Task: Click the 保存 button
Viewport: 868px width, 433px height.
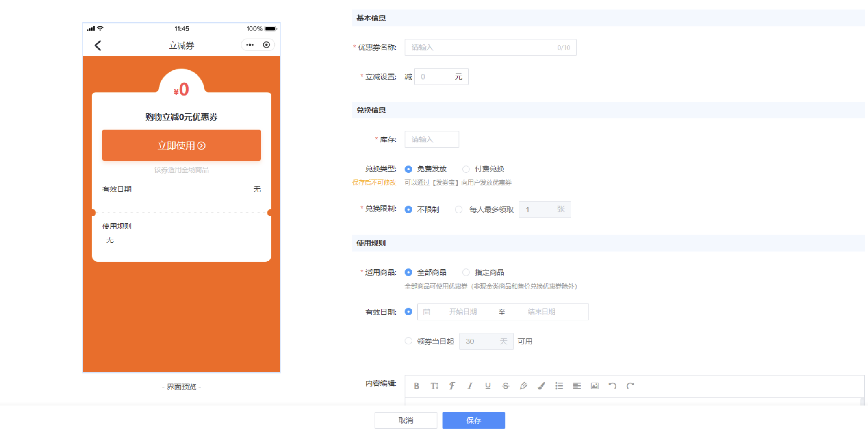Action: pos(473,420)
